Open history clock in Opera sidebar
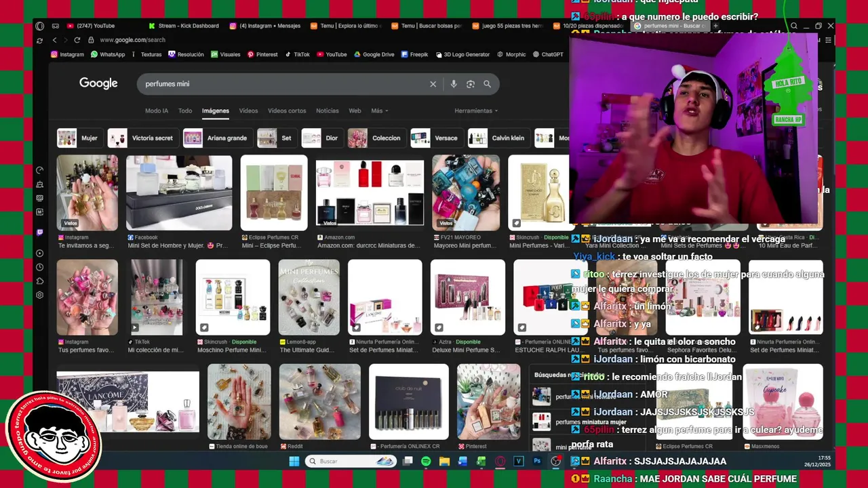Image resolution: width=868 pixels, height=488 pixels. (40, 267)
